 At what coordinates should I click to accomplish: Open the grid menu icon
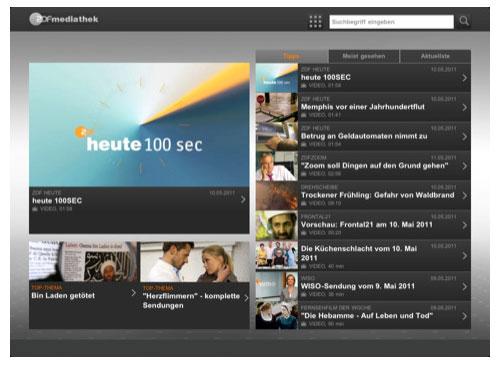(315, 22)
